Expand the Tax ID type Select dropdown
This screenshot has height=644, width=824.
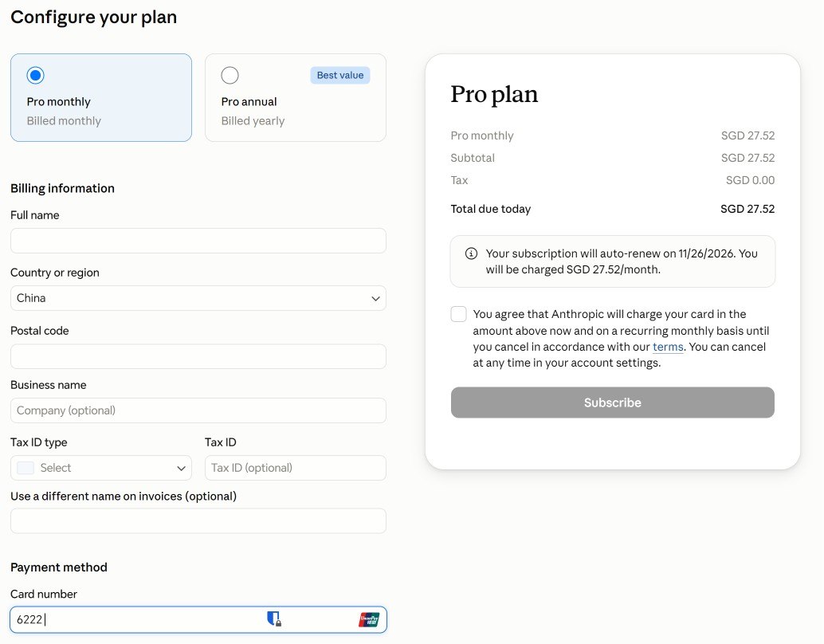(101, 468)
